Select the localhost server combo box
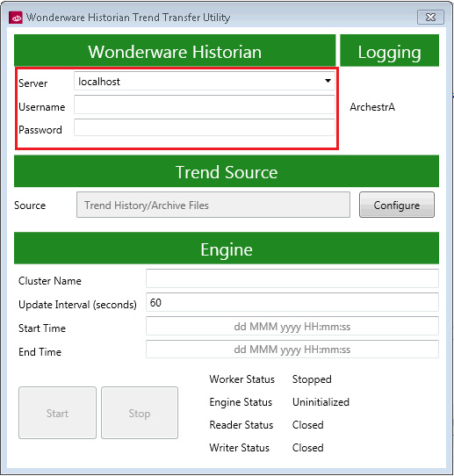The image size is (454, 476). point(205,81)
